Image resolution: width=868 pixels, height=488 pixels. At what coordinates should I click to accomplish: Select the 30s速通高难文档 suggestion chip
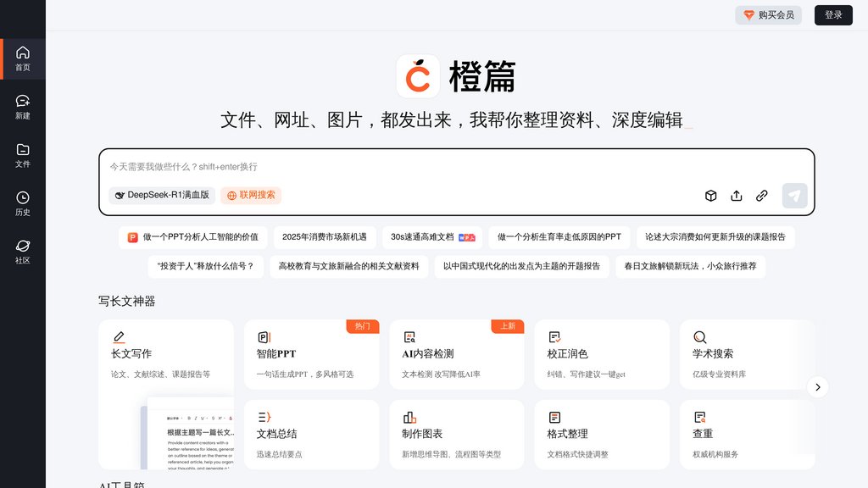pyautogui.click(x=432, y=237)
